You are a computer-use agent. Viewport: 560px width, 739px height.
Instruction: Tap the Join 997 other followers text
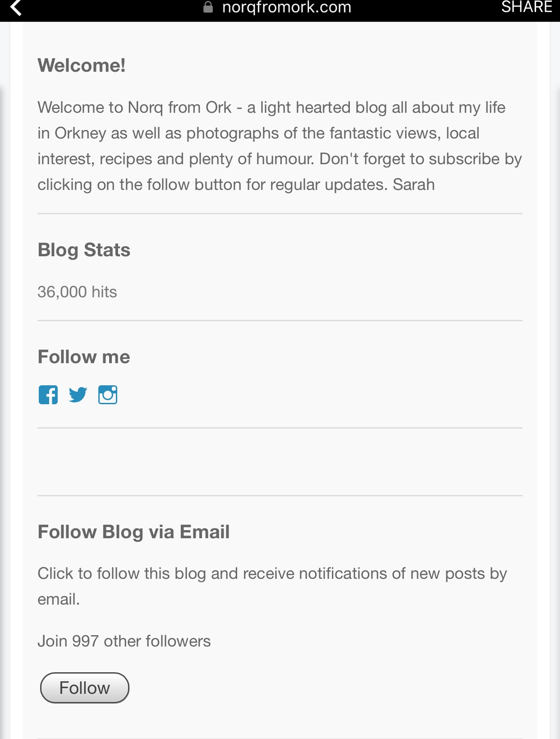click(124, 641)
